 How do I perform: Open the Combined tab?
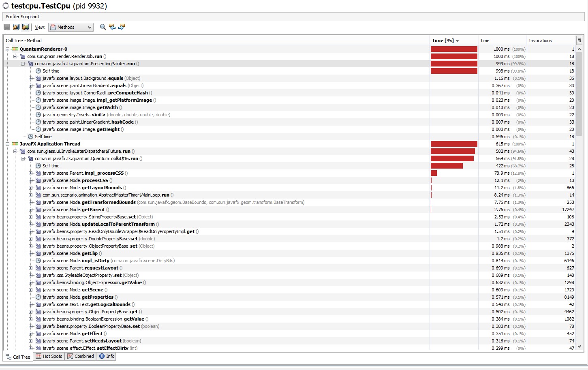point(81,356)
